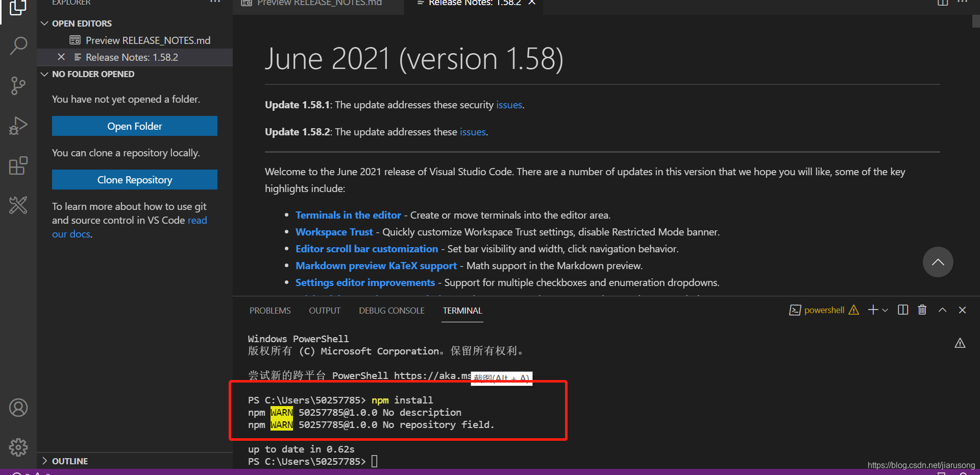Image resolution: width=980 pixels, height=475 pixels.
Task: Open the Extensions view
Action: coord(18,165)
